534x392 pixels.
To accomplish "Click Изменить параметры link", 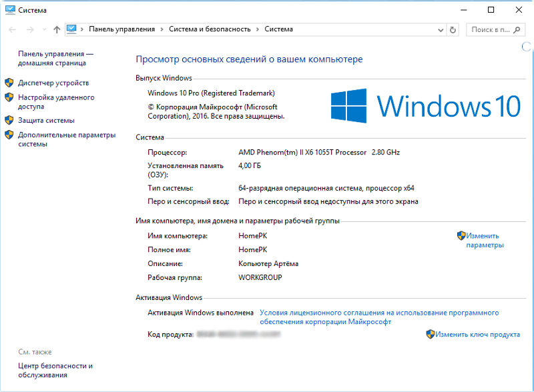I will pyautogui.click(x=485, y=240).
